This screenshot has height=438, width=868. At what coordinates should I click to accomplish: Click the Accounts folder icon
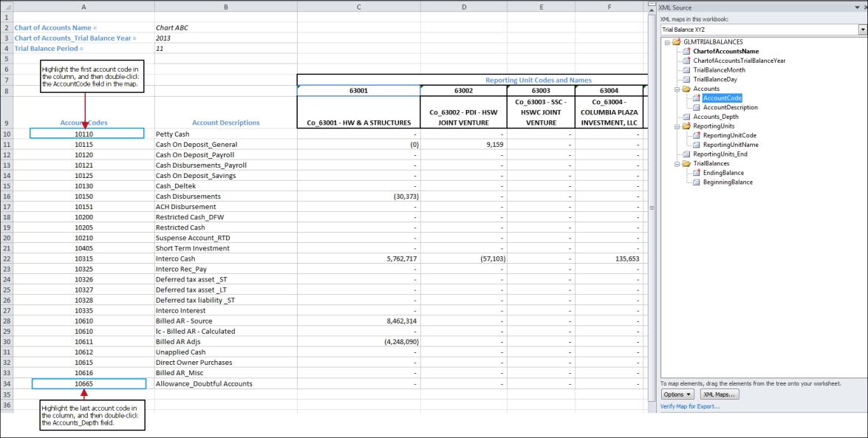686,89
